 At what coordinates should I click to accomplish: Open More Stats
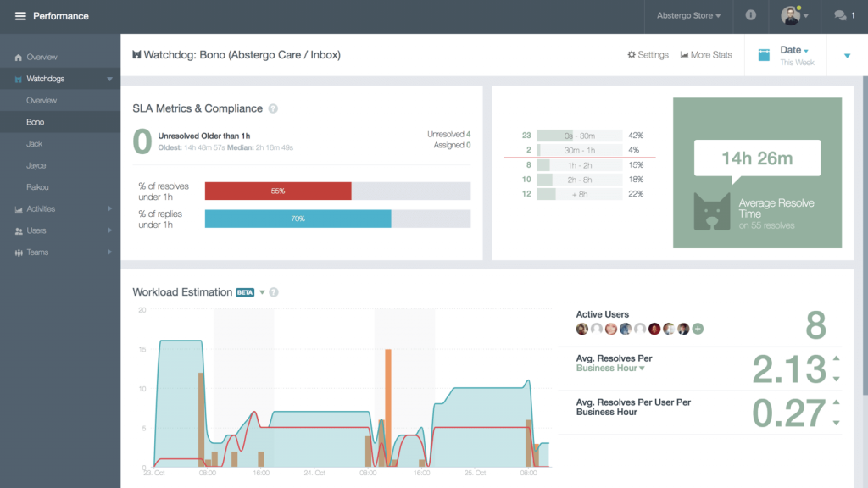(706, 55)
